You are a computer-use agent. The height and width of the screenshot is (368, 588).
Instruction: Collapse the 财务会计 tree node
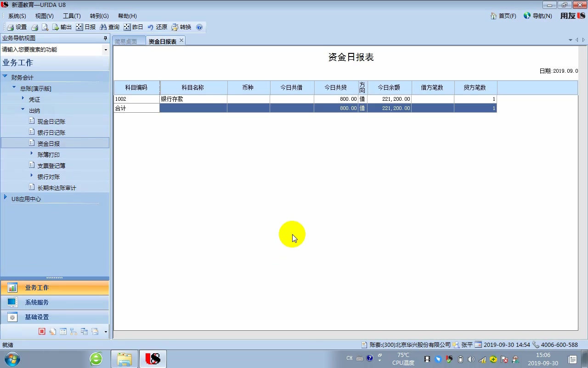5,77
